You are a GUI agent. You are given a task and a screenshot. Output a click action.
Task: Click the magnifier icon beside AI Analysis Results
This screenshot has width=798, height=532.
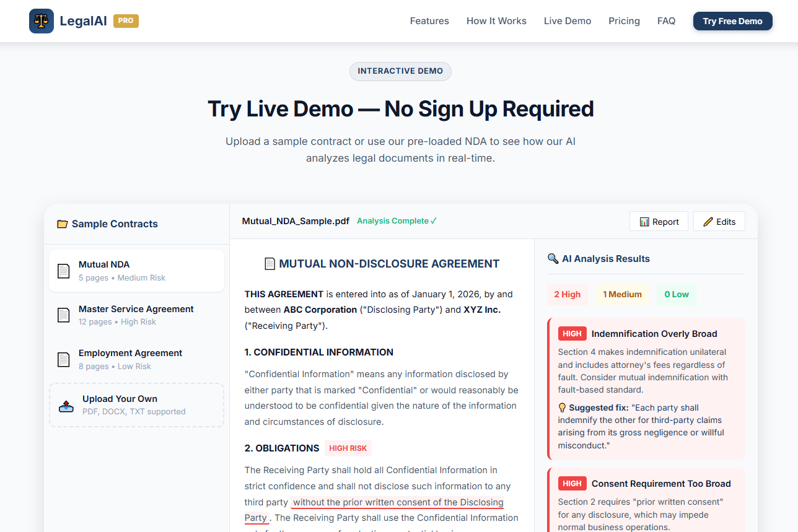coord(553,259)
